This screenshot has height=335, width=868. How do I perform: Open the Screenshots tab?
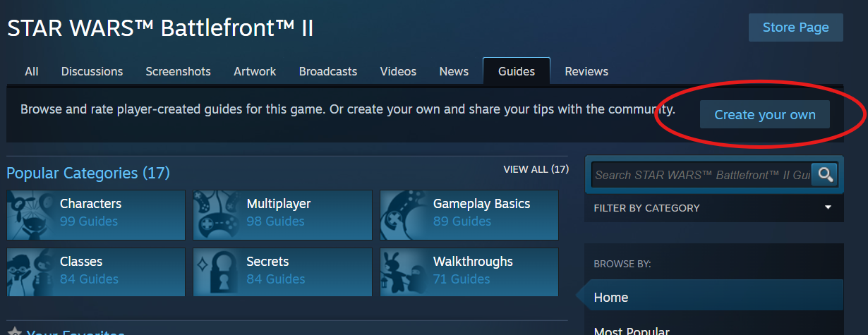[x=178, y=71]
